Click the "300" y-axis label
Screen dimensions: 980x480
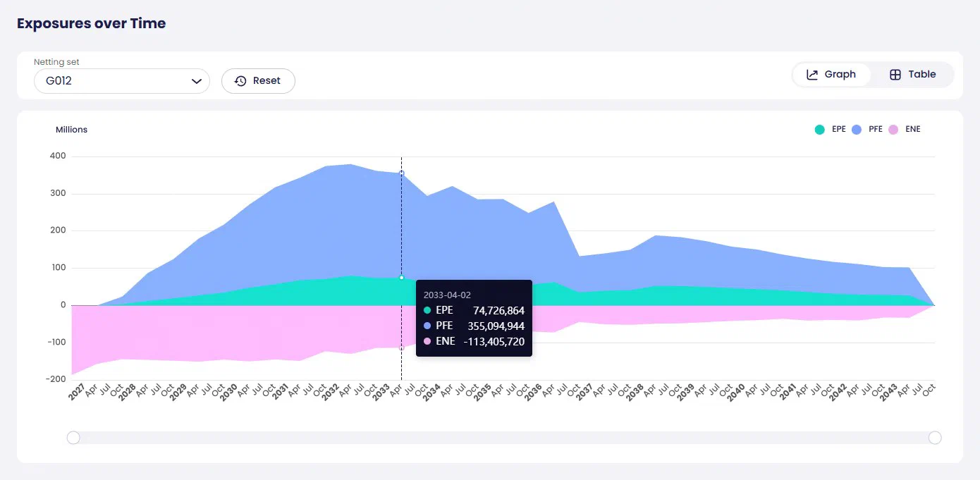pyautogui.click(x=59, y=194)
